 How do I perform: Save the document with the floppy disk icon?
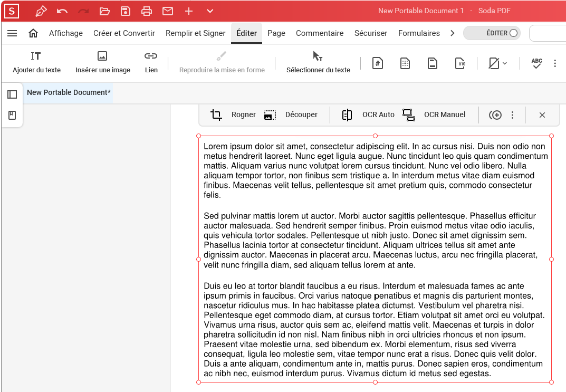point(126,11)
